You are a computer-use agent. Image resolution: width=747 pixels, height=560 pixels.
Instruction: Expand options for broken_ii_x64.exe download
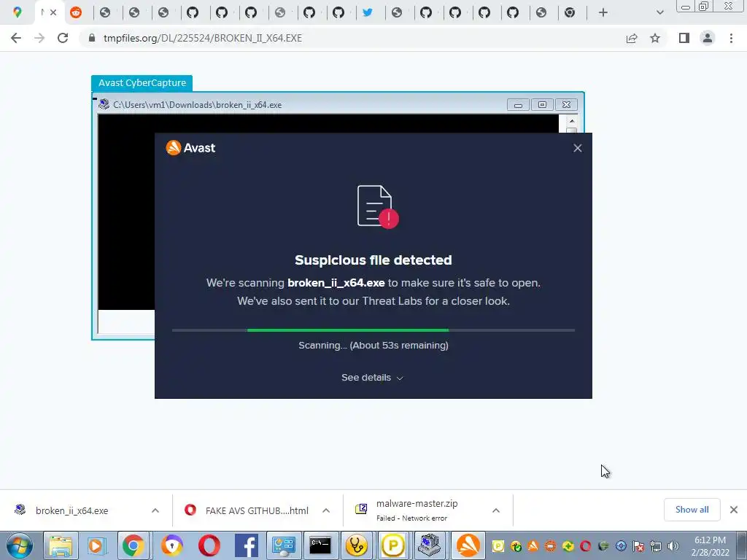155,510
